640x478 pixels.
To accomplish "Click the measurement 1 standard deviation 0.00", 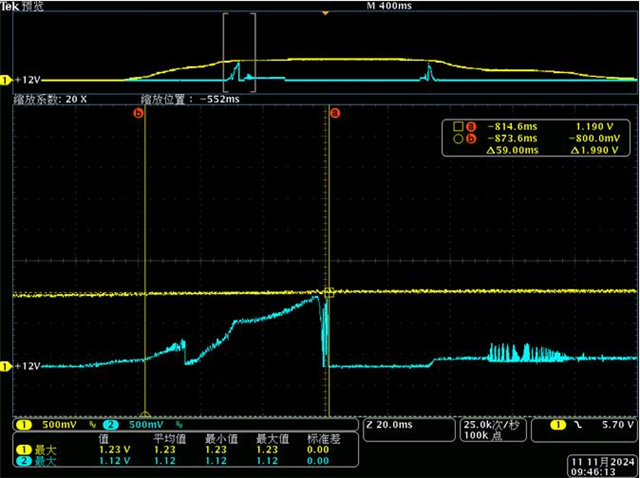I will pyautogui.click(x=318, y=450).
